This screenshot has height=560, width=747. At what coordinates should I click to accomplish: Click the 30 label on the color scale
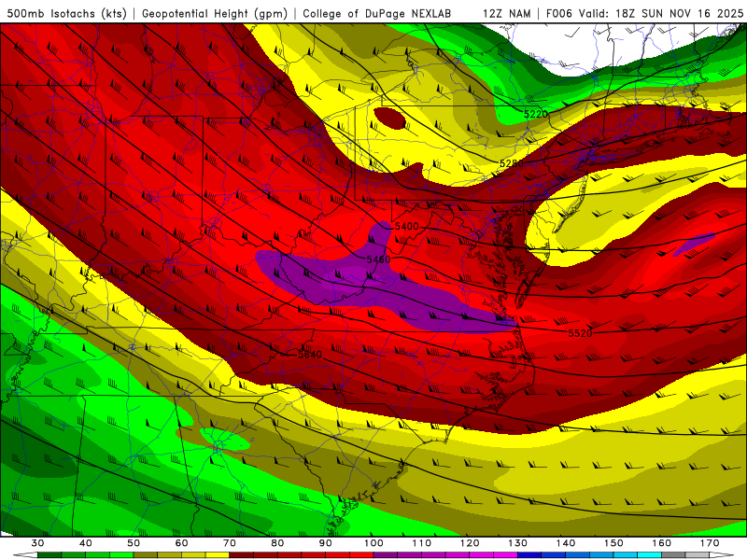click(x=37, y=543)
